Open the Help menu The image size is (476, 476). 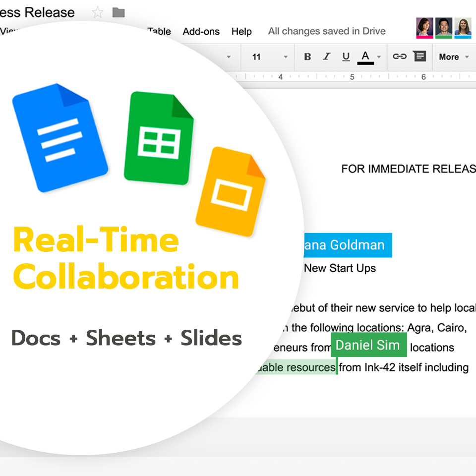point(241,31)
